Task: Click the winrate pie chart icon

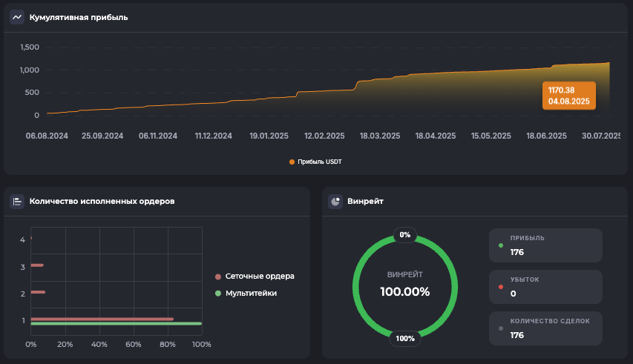Action: (x=335, y=201)
